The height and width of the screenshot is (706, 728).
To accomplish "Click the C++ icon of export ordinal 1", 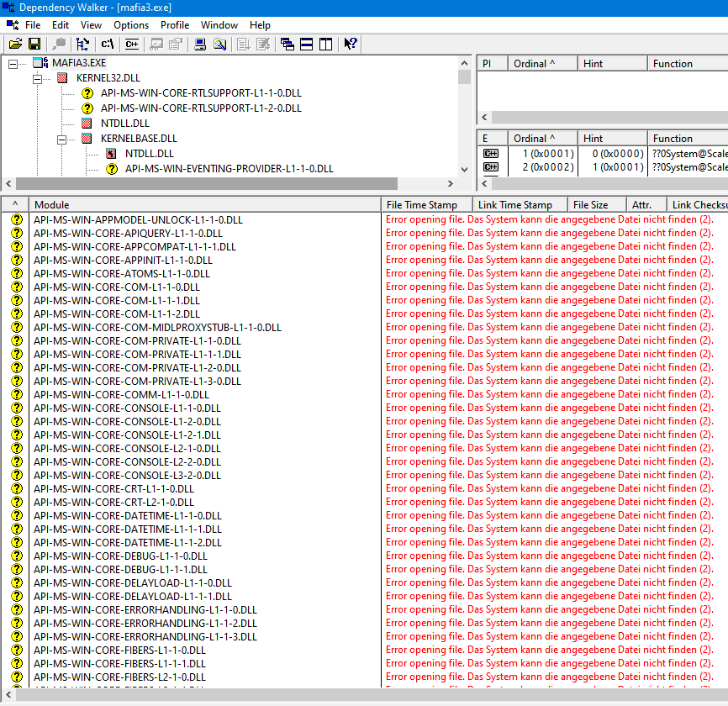I will click(491, 154).
